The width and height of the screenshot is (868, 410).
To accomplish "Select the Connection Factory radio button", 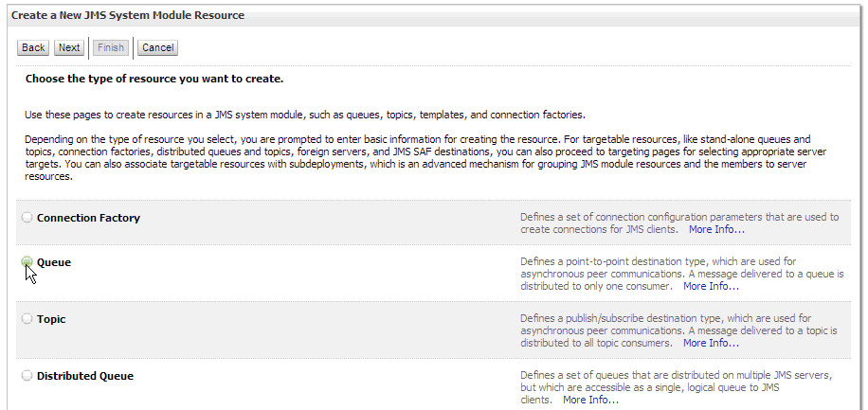I will [x=27, y=218].
